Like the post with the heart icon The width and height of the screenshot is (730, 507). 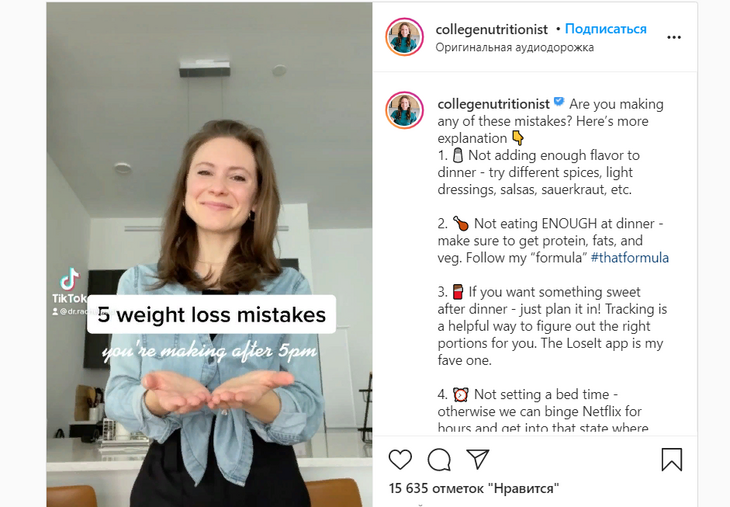[400, 460]
